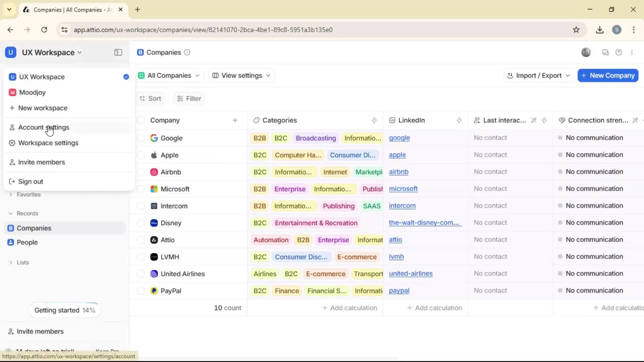Click the Google company logo
The height and width of the screenshot is (362, 644).
[x=154, y=138]
